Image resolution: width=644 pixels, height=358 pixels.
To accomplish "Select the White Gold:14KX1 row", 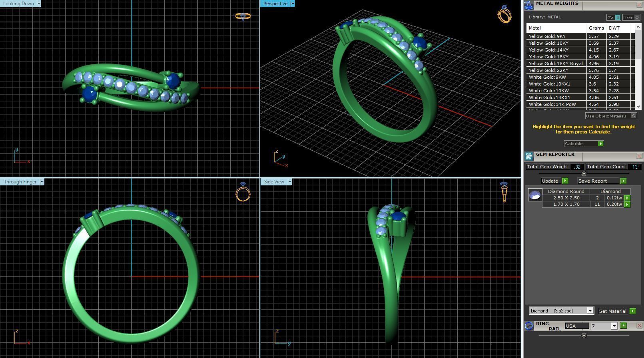I will 580,97.
